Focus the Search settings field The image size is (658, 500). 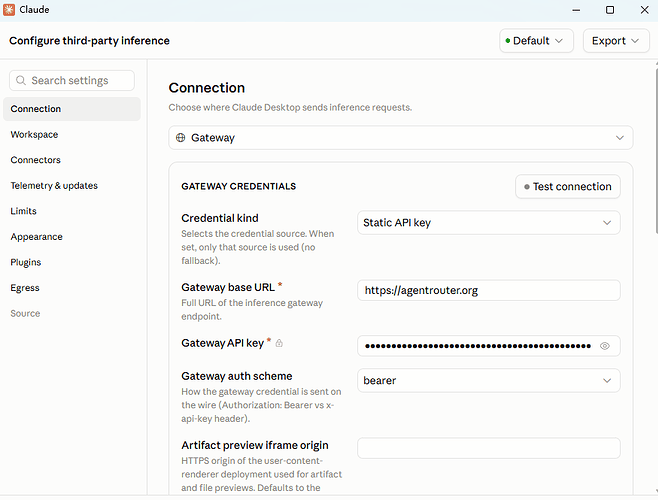click(72, 80)
